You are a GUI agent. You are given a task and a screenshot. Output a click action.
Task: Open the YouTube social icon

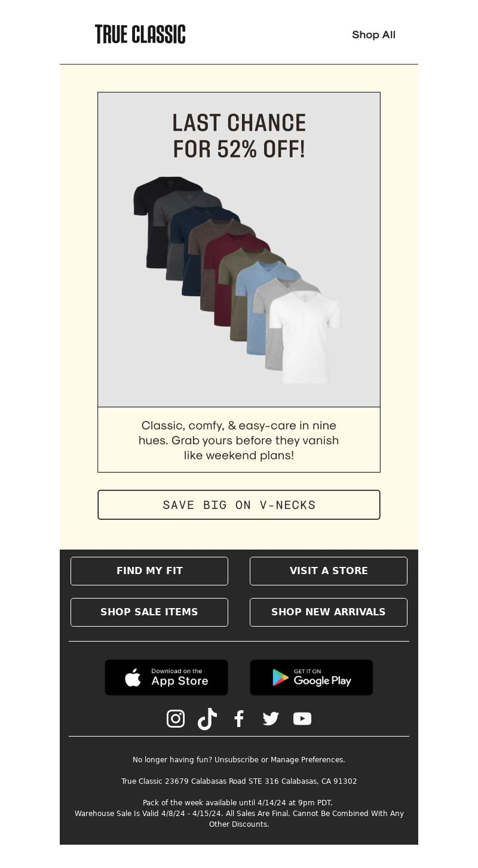(x=302, y=719)
